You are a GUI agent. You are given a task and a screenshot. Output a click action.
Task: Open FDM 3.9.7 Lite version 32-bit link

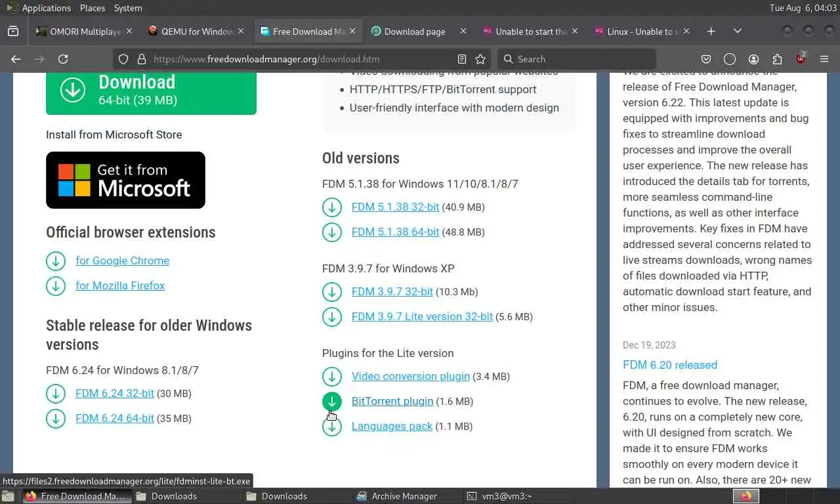(x=422, y=316)
